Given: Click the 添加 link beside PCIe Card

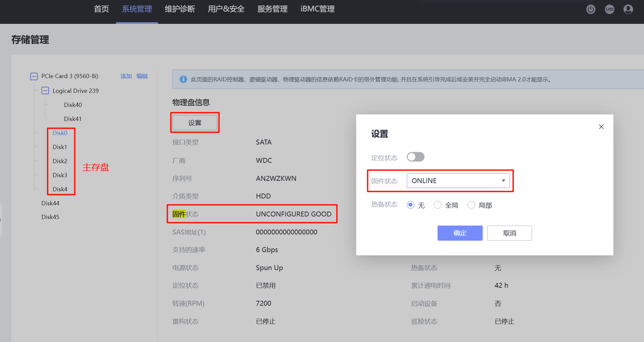Looking at the screenshot, I should [126, 77].
